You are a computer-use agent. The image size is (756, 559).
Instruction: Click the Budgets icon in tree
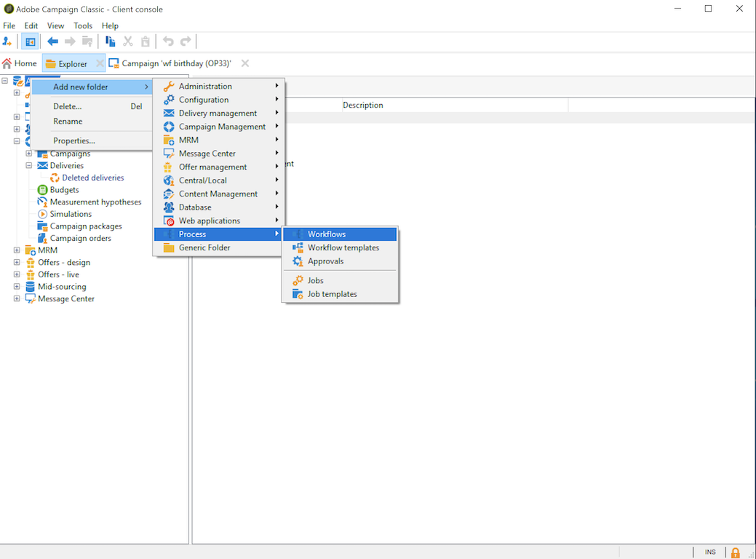(x=42, y=190)
